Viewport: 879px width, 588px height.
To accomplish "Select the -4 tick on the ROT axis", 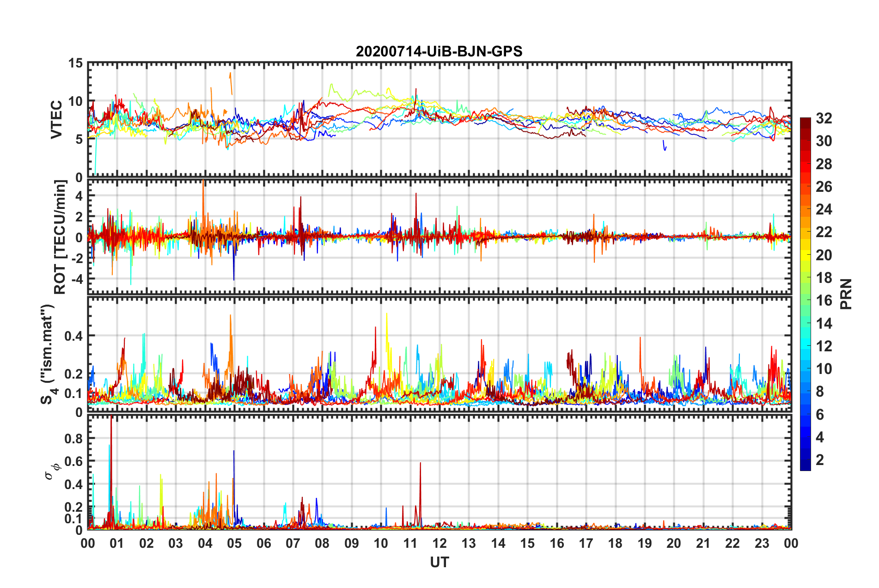I will 76,279.
